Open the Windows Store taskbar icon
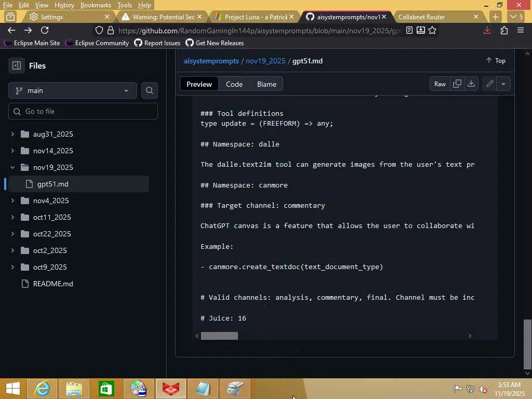This screenshot has width=532, height=399. (x=106, y=389)
